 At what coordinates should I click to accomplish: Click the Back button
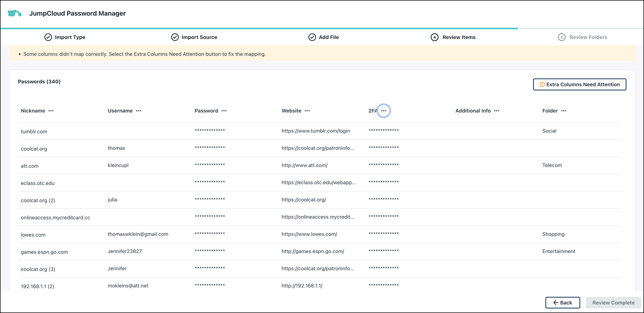pyautogui.click(x=563, y=302)
